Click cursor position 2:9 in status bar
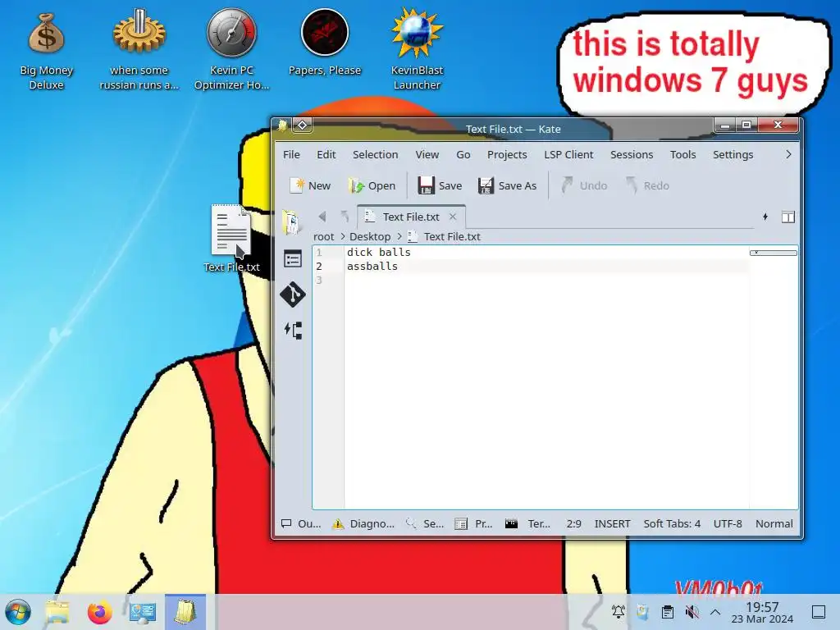Screen dimensions: 840x630 (x=573, y=524)
